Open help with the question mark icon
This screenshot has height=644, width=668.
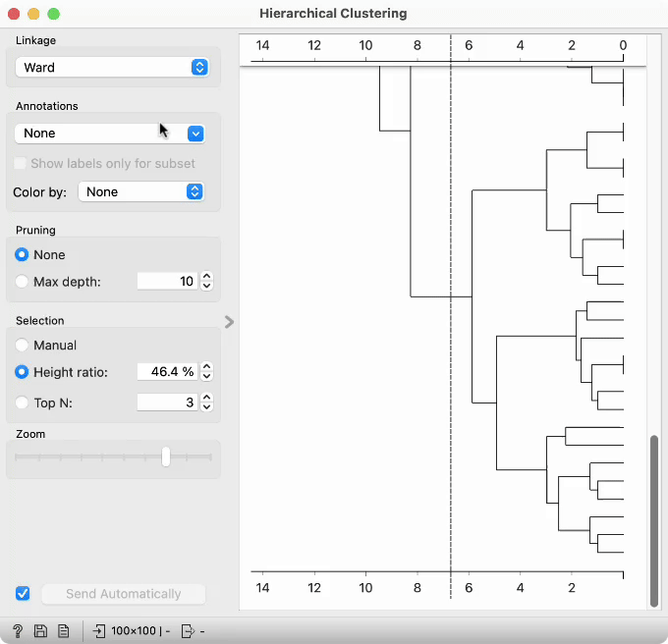(x=18, y=631)
